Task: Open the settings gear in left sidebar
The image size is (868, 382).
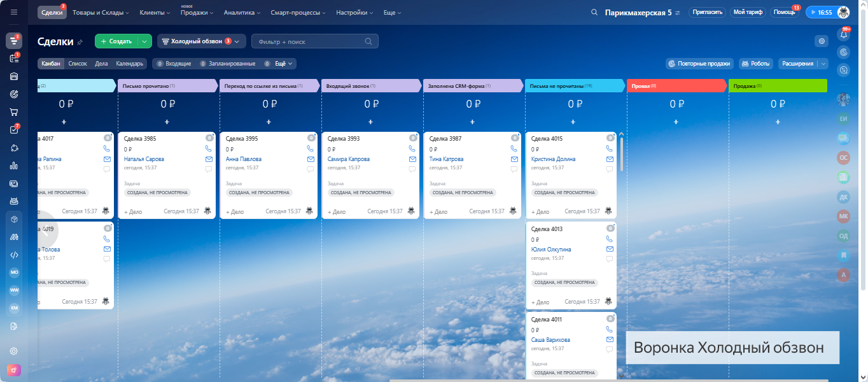Action: 14,351
